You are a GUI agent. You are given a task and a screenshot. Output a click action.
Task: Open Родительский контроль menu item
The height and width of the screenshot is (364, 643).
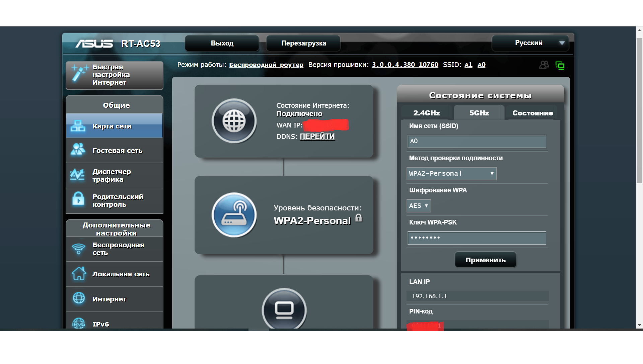click(115, 201)
